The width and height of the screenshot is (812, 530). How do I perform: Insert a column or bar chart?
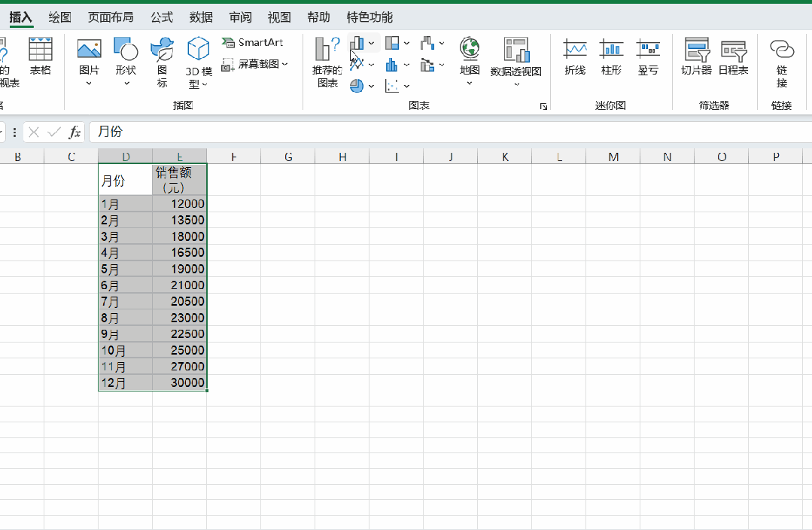[357, 42]
